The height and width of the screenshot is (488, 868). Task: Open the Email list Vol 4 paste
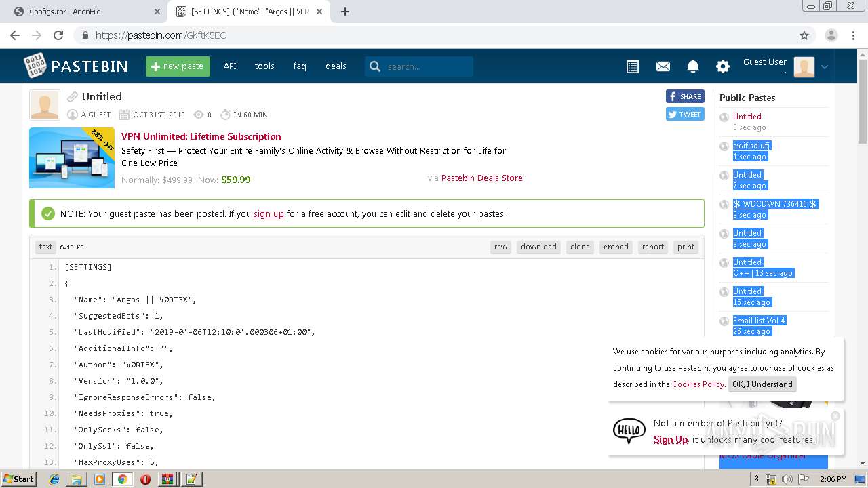[759, 321]
